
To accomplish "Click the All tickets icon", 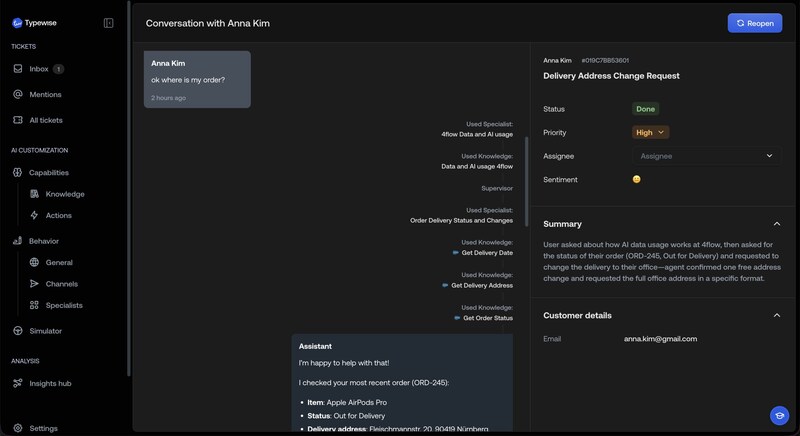I will [x=18, y=120].
